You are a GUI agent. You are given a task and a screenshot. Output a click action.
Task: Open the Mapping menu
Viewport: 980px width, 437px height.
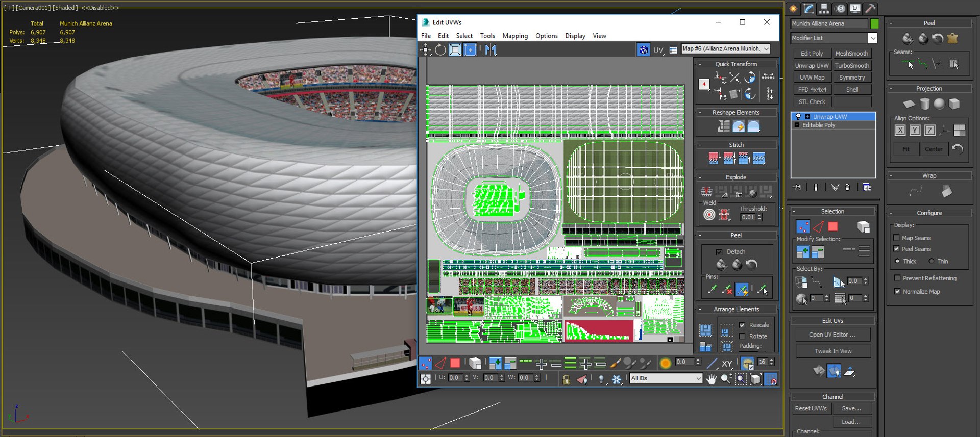[515, 36]
